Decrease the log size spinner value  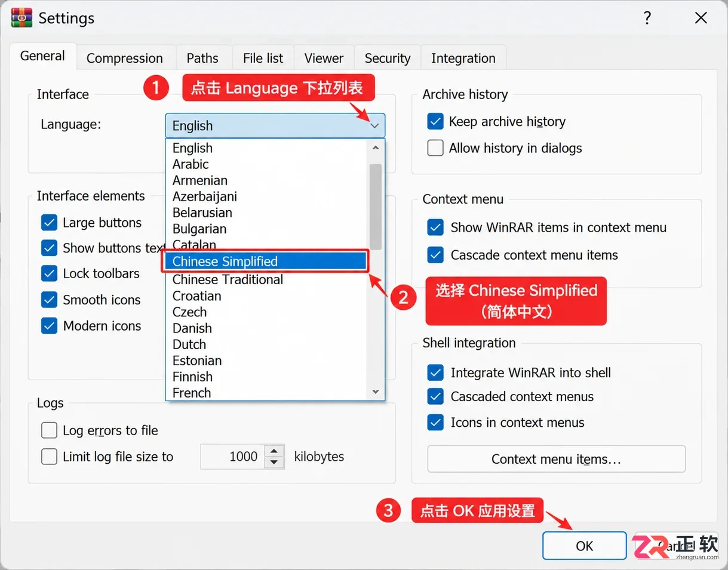point(274,462)
